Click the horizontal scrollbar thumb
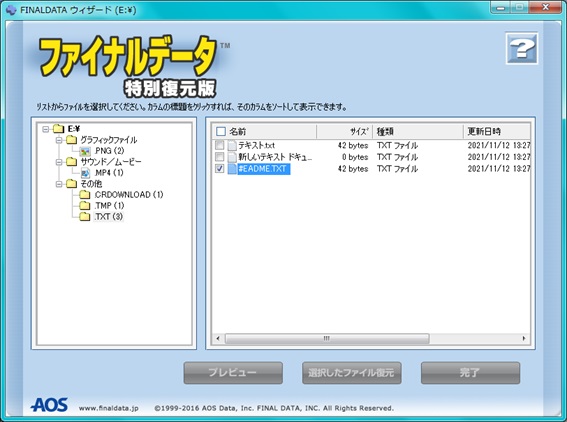 327,338
